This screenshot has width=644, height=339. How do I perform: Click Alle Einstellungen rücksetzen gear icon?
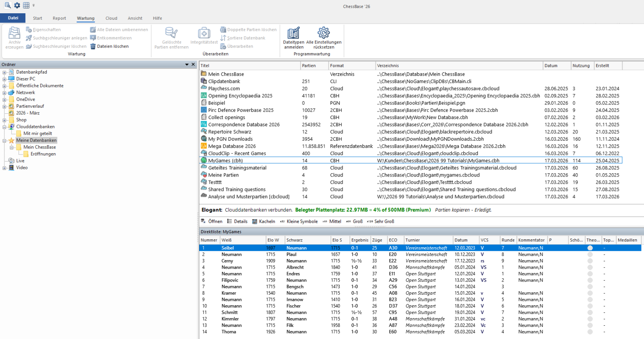324,33
